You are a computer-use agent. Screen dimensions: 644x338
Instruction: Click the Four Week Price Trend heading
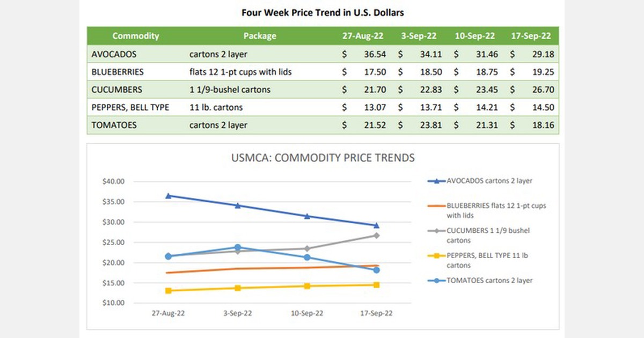point(323,12)
